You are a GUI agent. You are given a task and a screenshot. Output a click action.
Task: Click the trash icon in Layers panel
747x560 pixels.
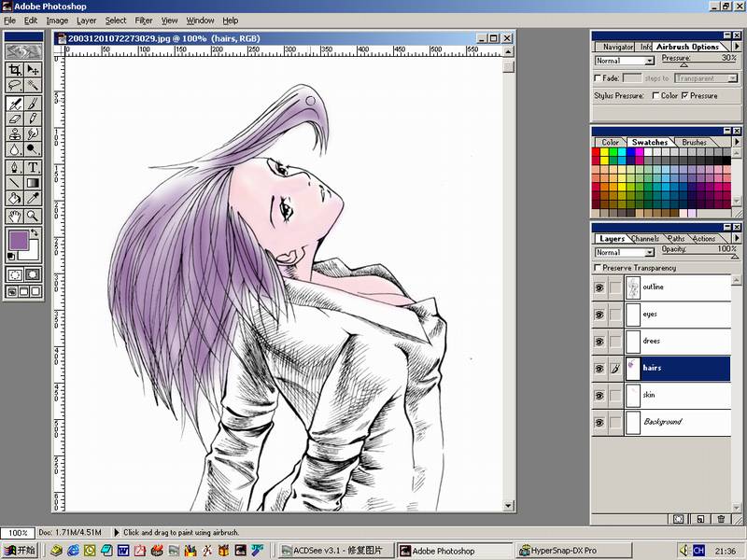pos(721,519)
